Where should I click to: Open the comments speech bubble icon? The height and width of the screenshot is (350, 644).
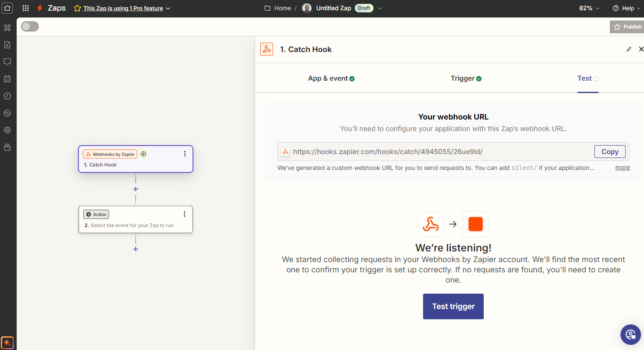point(7,62)
